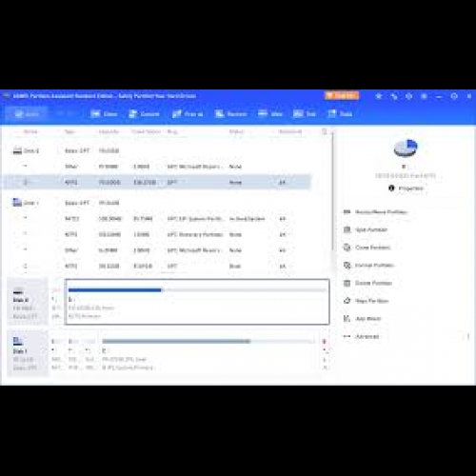Open the Free up toolbar menu
The image size is (476, 476).
188,114
